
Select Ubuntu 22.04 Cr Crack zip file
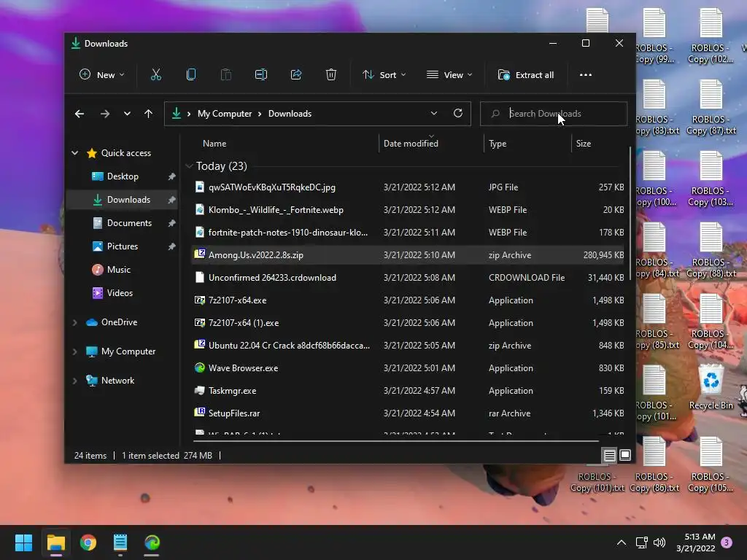[408, 346]
